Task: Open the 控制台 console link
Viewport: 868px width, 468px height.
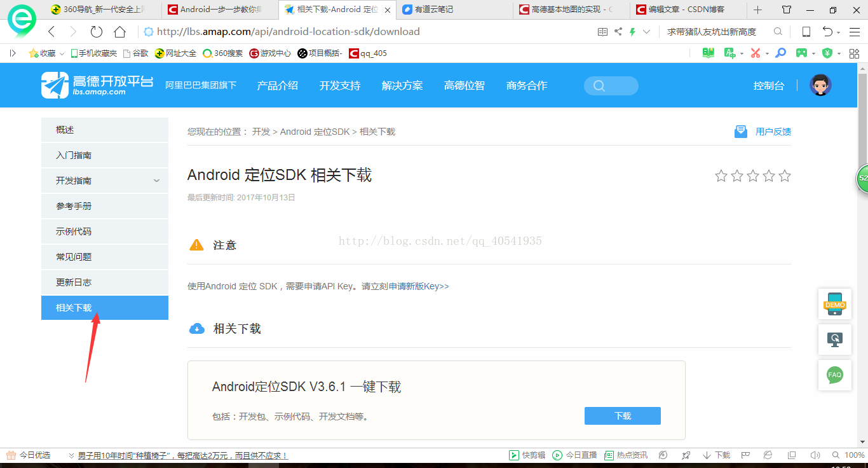Action: click(x=769, y=86)
